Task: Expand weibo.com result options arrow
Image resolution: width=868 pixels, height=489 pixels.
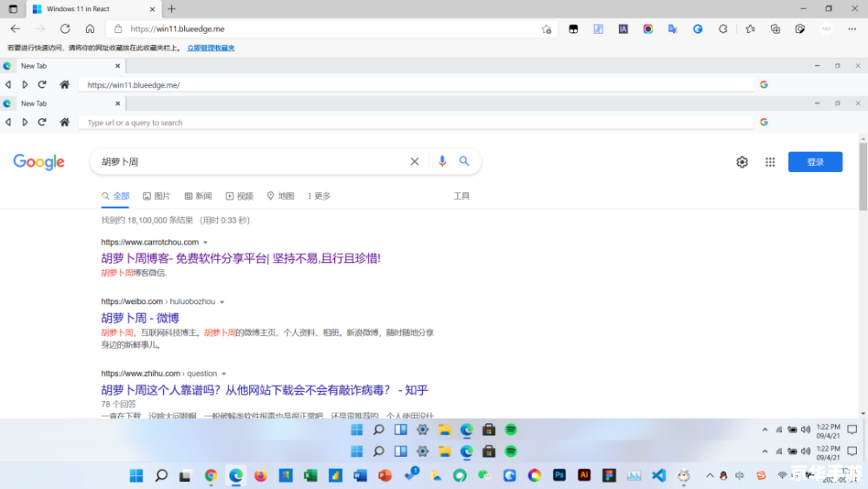Action: click(x=222, y=301)
